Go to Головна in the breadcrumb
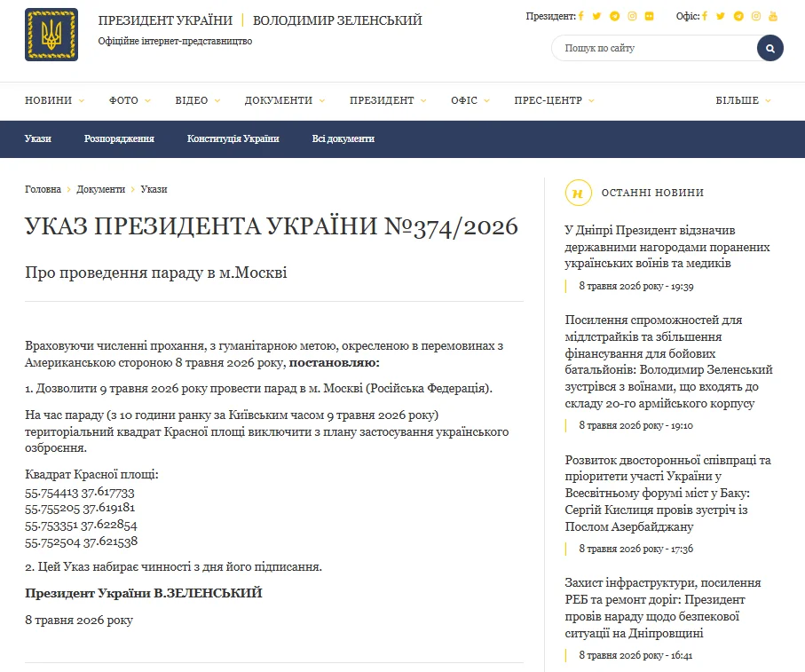805x672 pixels. (43, 189)
